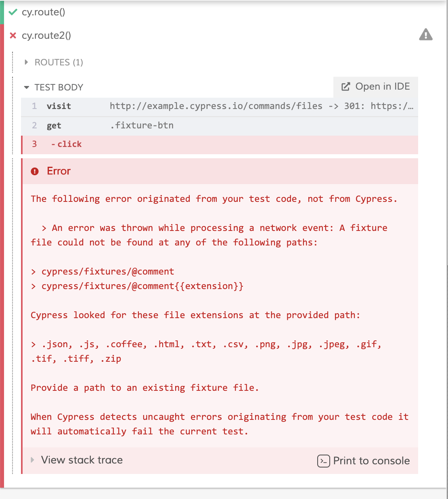Click Open in IDE
Screen dimensions: 448x499
coord(383,86)
